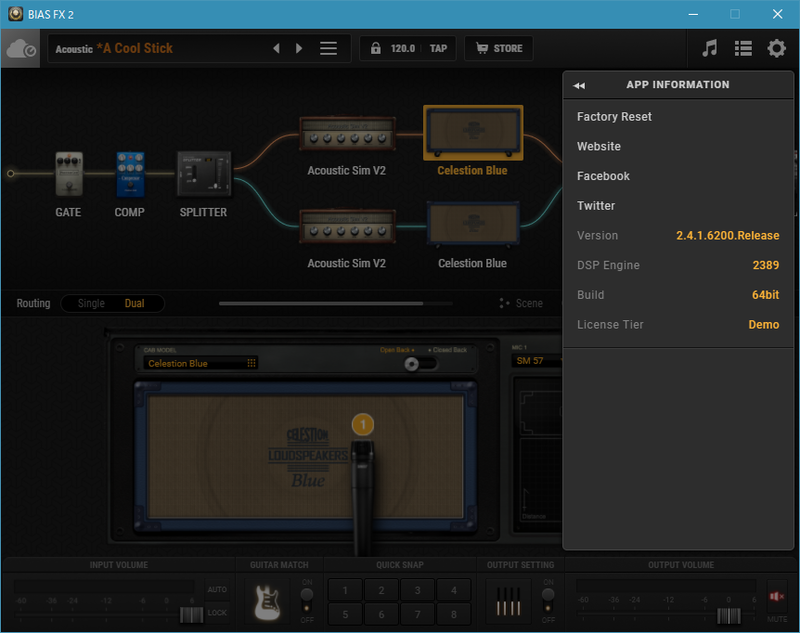Select Quick Snap slot 4
Viewport: 800px width, 633px height.
click(x=454, y=590)
